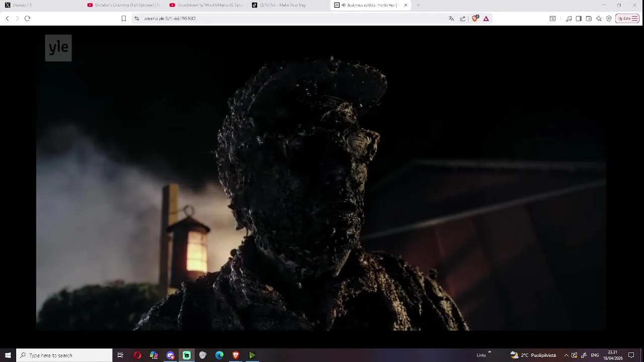Viewport: 644px width, 362px height.
Task: Switch to TikTok Make Your Day tab
Action: coord(288,5)
